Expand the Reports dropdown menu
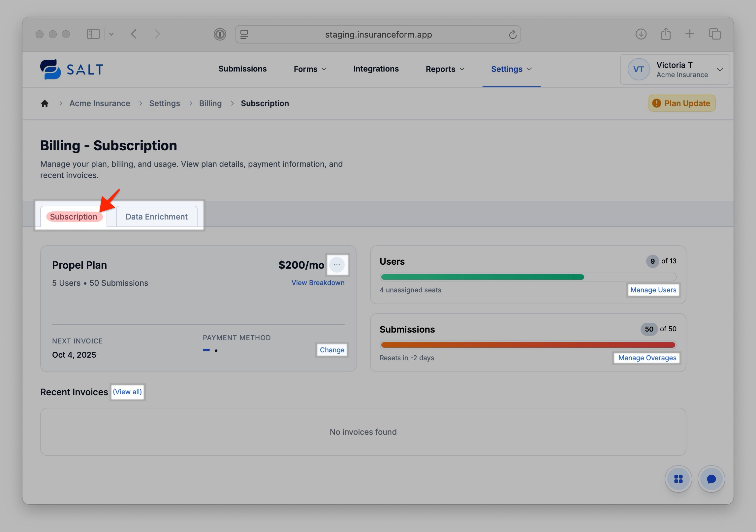The width and height of the screenshot is (756, 532). [445, 69]
